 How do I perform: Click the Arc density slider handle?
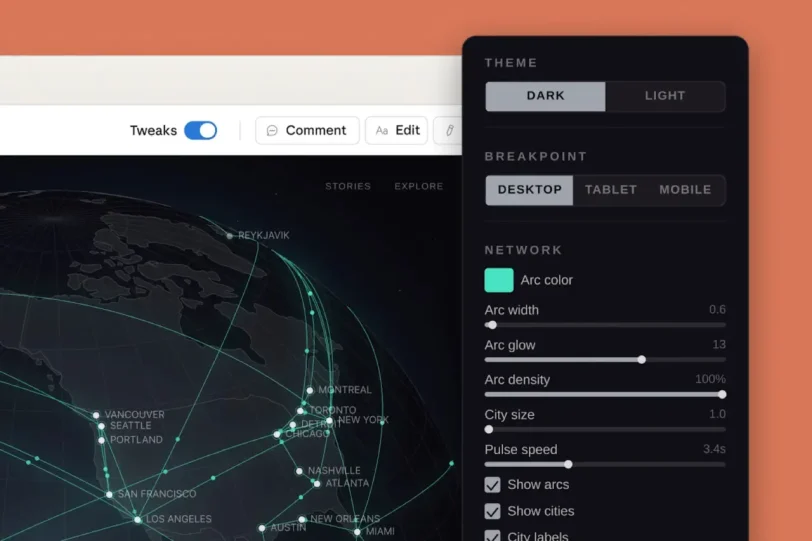(722, 394)
